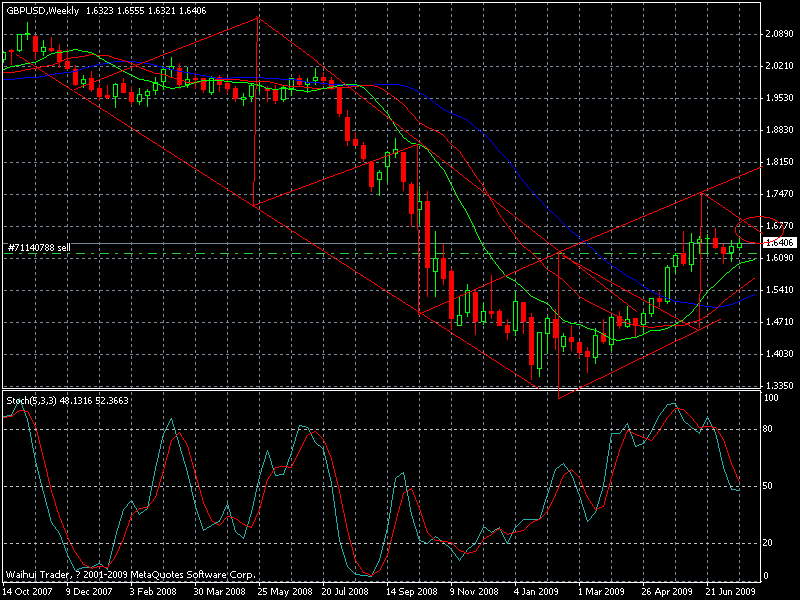The width and height of the screenshot is (800, 602).
Task: Click the 25 May 2008 date label
Action: (x=285, y=592)
